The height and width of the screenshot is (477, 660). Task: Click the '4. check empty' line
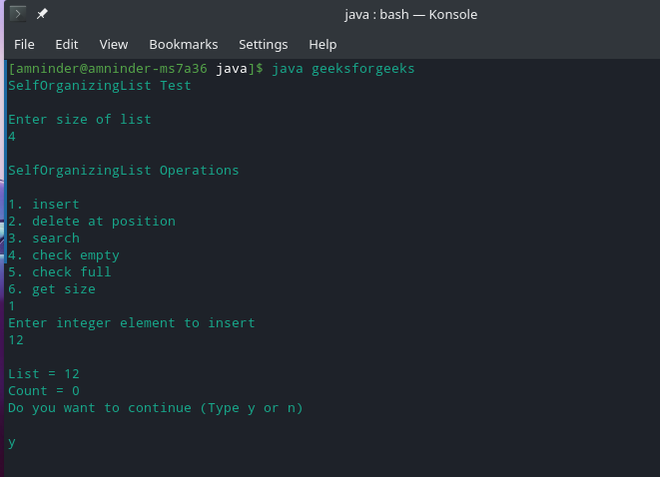64,255
